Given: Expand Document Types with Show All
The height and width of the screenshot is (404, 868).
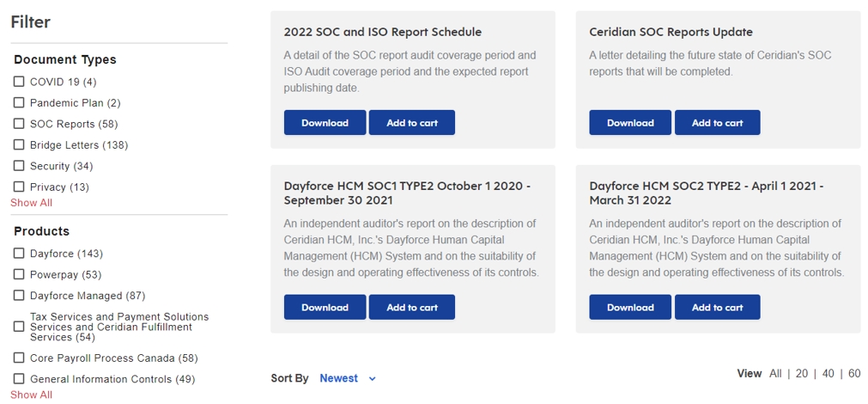Looking at the screenshot, I should 31,203.
